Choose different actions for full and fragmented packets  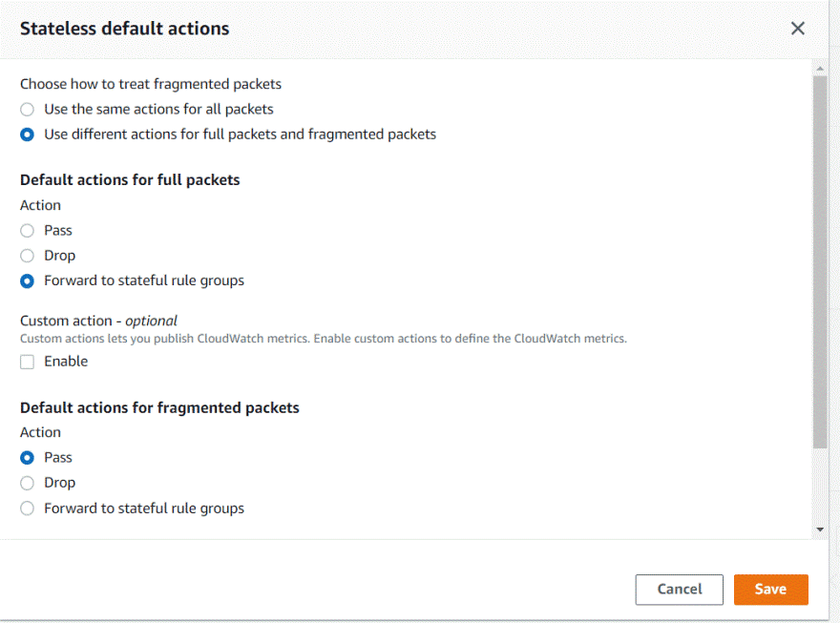click(x=27, y=135)
